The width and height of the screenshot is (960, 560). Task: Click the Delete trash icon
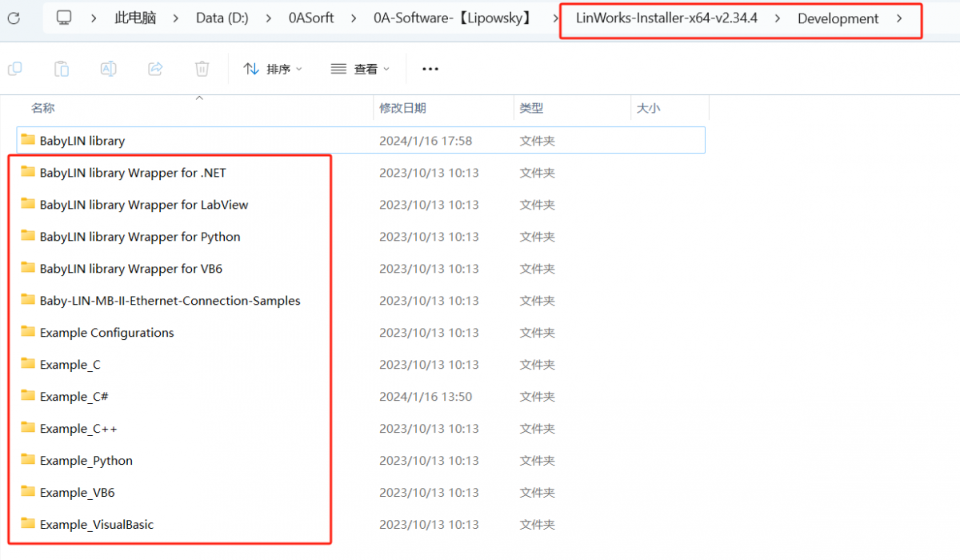coord(202,69)
